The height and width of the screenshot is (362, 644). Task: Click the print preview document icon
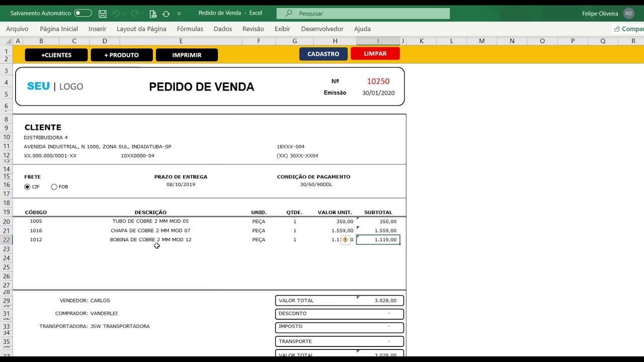(x=153, y=14)
